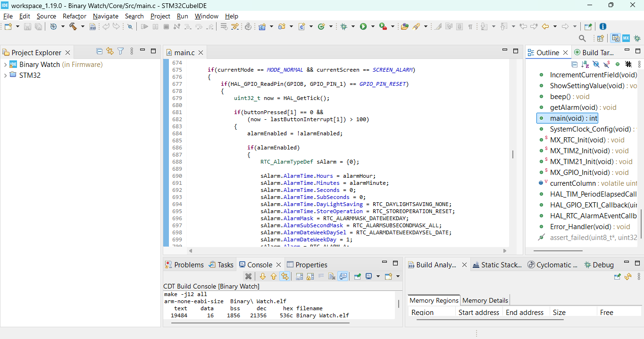Screen dimensions: 644x339
Task: Open the New file dropdown arrow
Action: pos(17,26)
